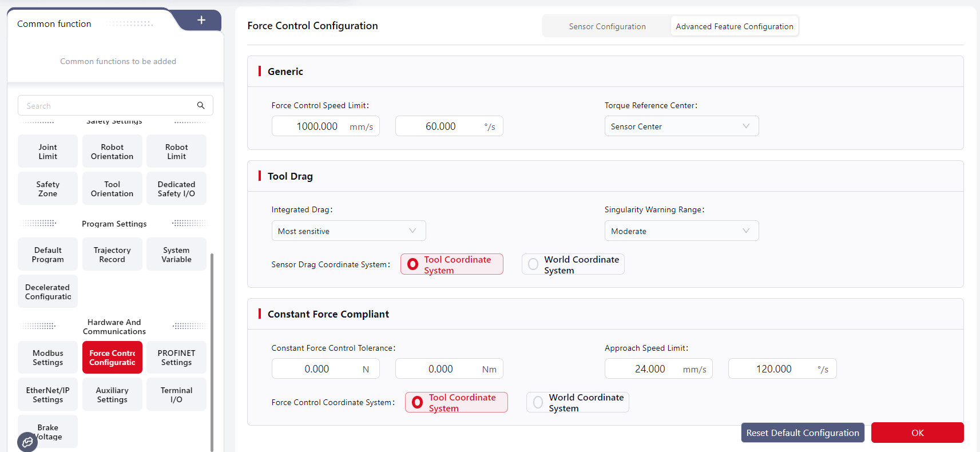Open the Integrated Drag sensitivity dropdown

pos(348,231)
